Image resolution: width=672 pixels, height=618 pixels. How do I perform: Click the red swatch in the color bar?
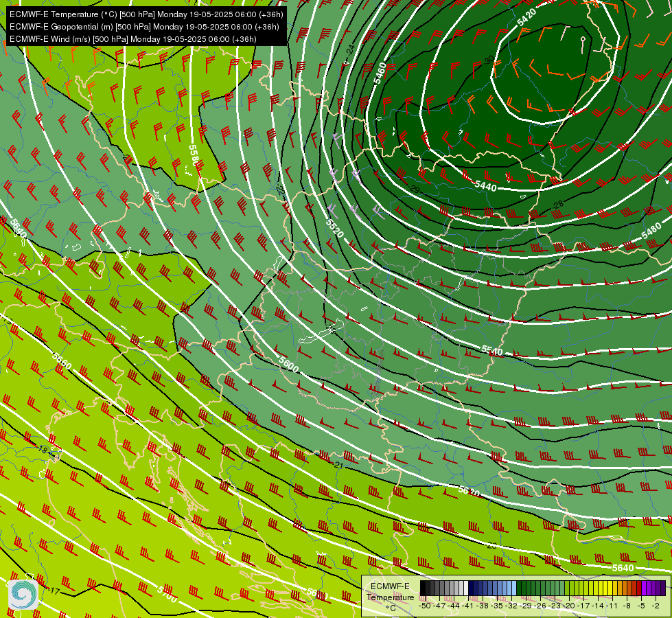tap(639, 588)
